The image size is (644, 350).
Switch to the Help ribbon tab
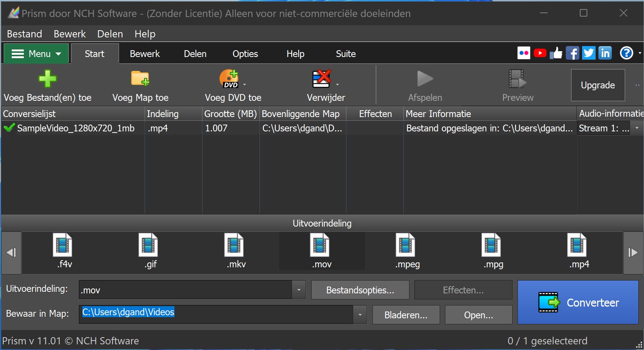point(295,54)
